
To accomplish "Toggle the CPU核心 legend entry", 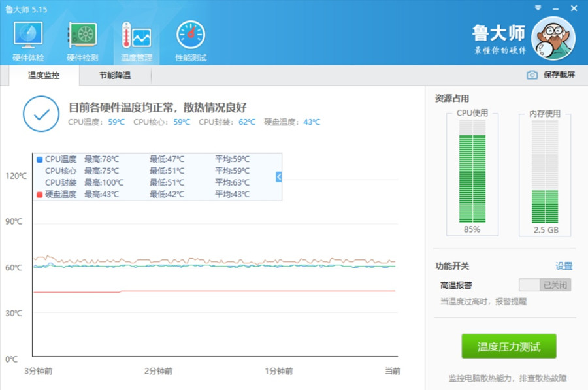I will coord(60,171).
